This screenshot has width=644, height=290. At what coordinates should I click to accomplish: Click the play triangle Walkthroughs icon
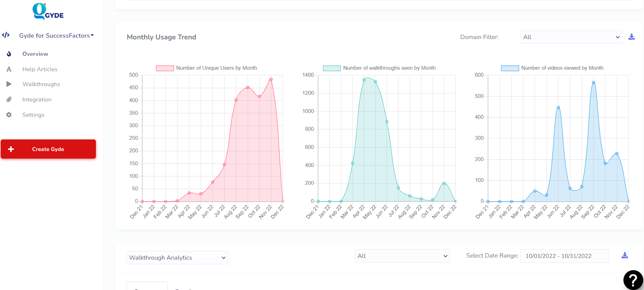pyautogui.click(x=9, y=84)
